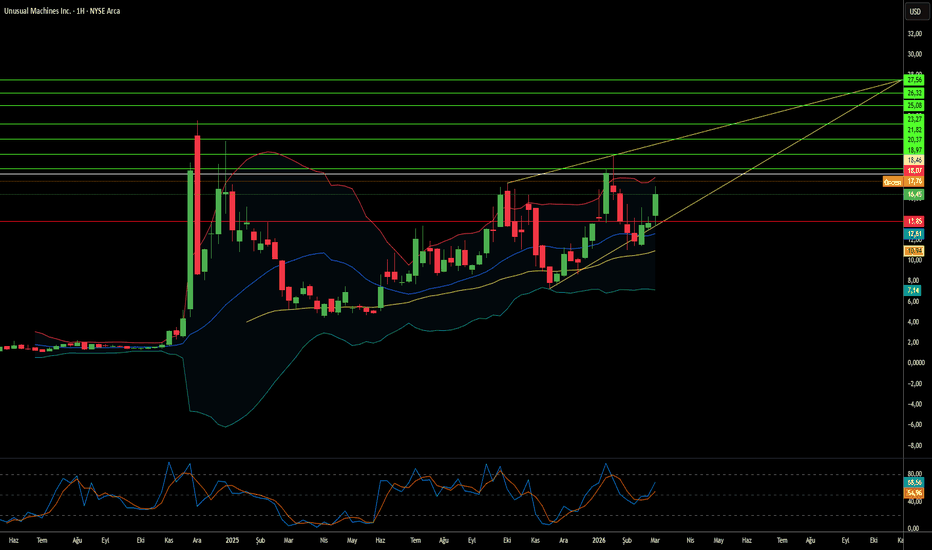This screenshot has width=932, height=550.
Task: Select the green 16,45 current price label
Action: [914, 194]
